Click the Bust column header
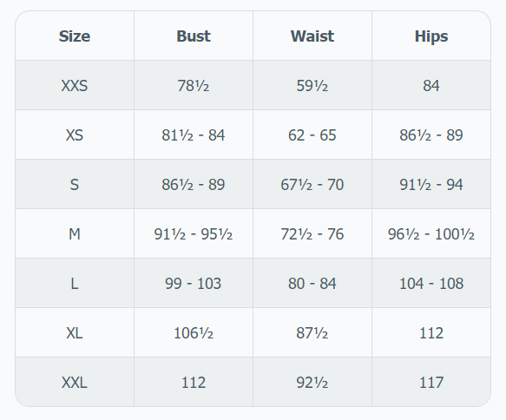Screen dimensions: 506x420 click(194, 36)
